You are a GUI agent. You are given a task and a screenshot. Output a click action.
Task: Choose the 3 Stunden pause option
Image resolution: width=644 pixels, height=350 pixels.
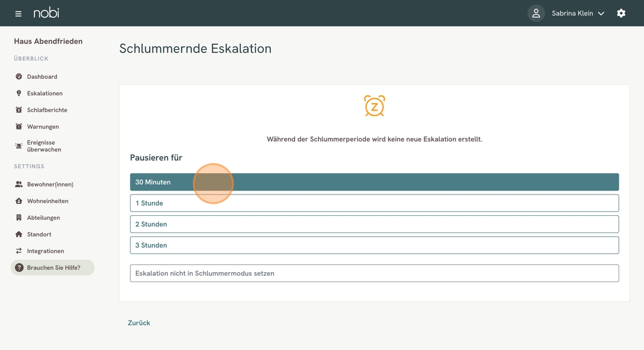(x=374, y=245)
